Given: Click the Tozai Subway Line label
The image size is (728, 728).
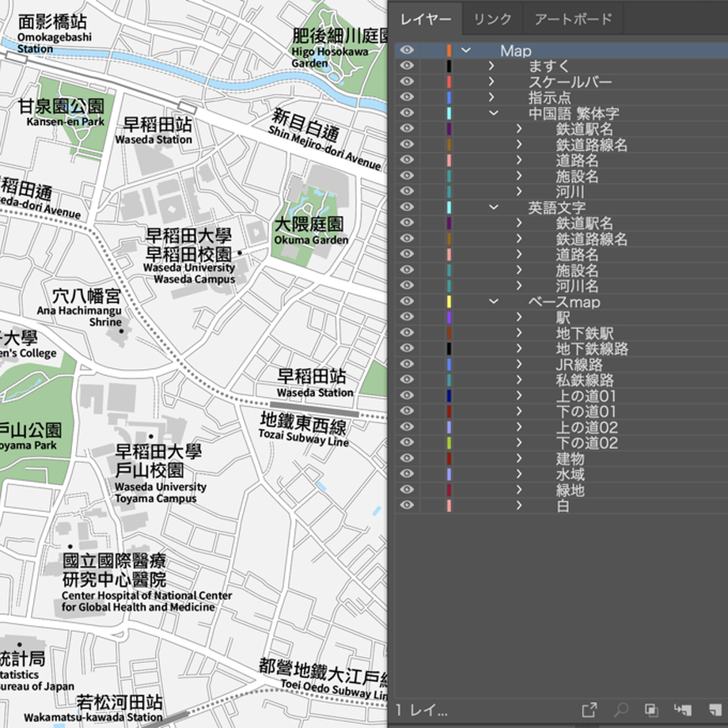Looking at the screenshot, I should pos(304,438).
